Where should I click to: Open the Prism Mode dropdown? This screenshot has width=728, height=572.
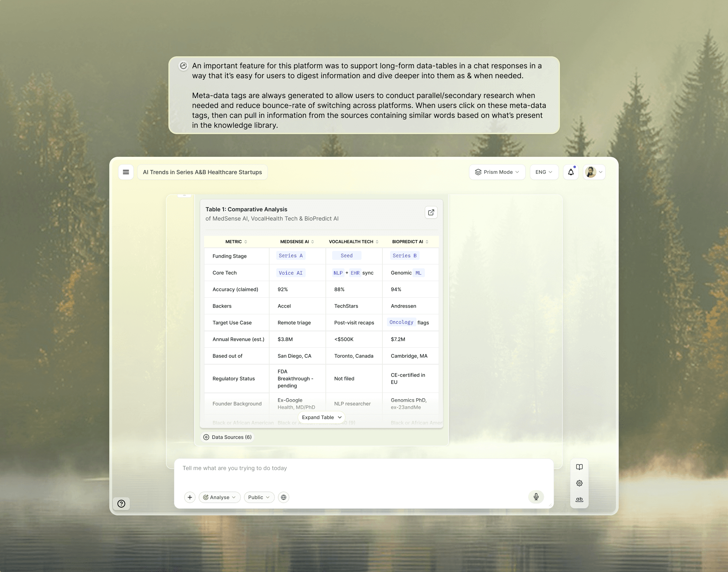[x=497, y=172]
